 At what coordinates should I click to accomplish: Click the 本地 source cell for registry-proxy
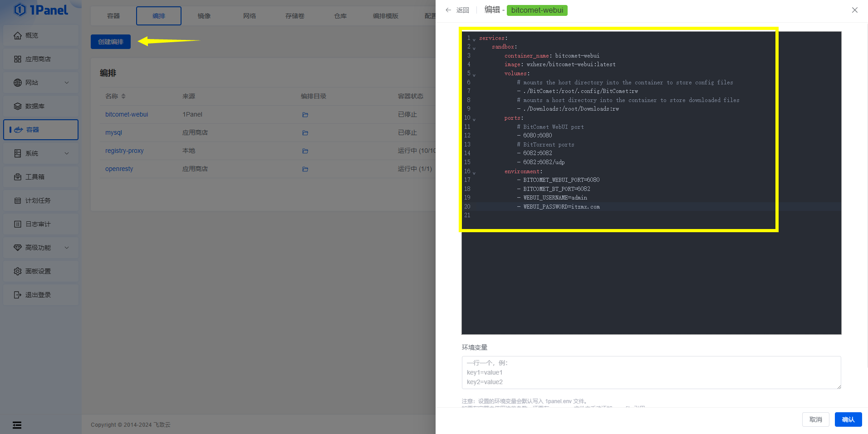pyautogui.click(x=189, y=151)
